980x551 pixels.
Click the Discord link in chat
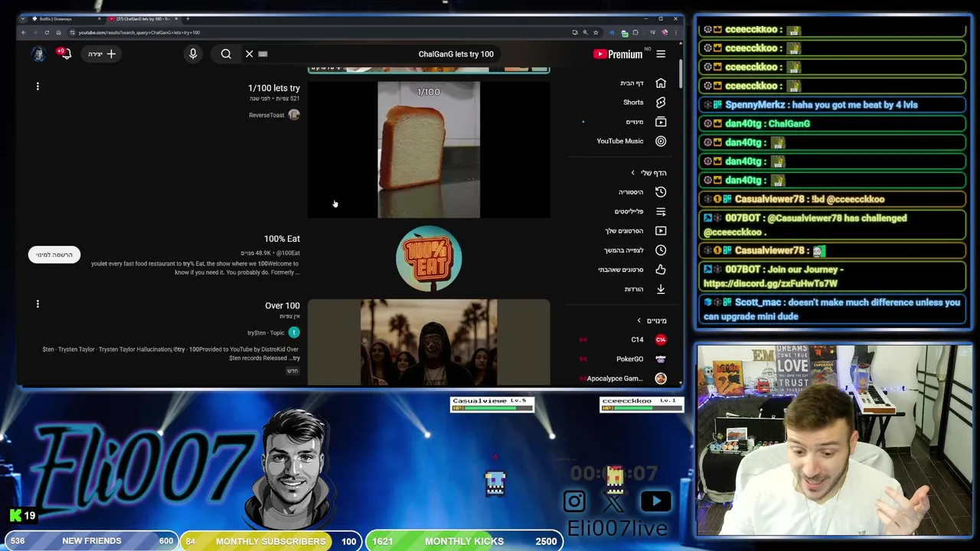[x=770, y=283]
